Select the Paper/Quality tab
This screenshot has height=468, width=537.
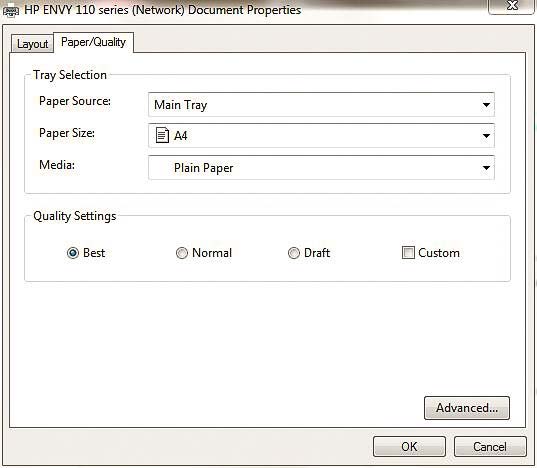tap(93, 42)
